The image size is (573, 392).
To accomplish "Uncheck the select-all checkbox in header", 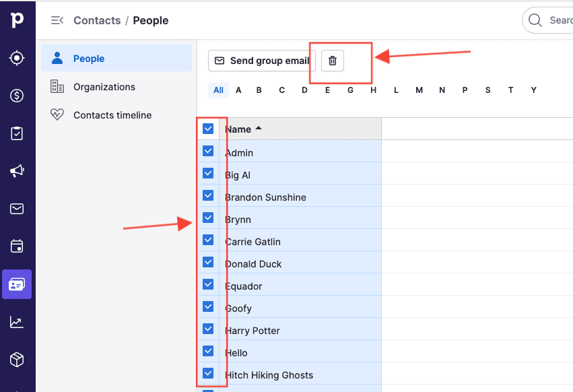I will click(208, 129).
